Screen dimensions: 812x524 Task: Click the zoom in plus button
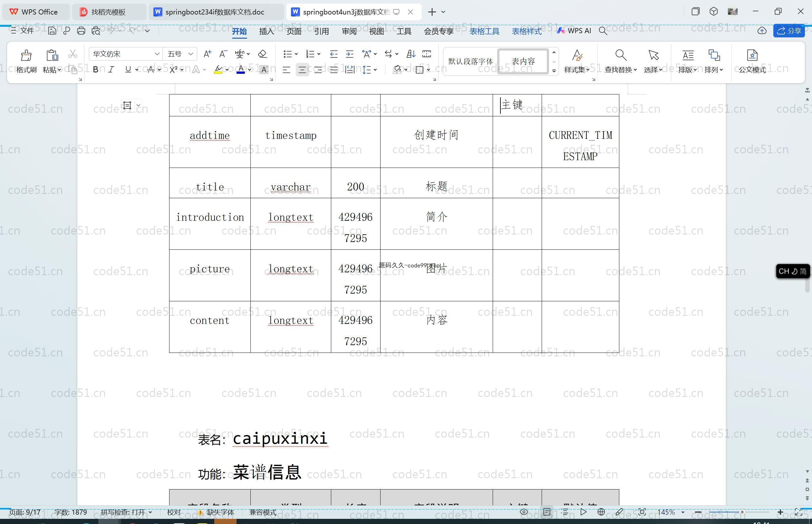click(780, 512)
